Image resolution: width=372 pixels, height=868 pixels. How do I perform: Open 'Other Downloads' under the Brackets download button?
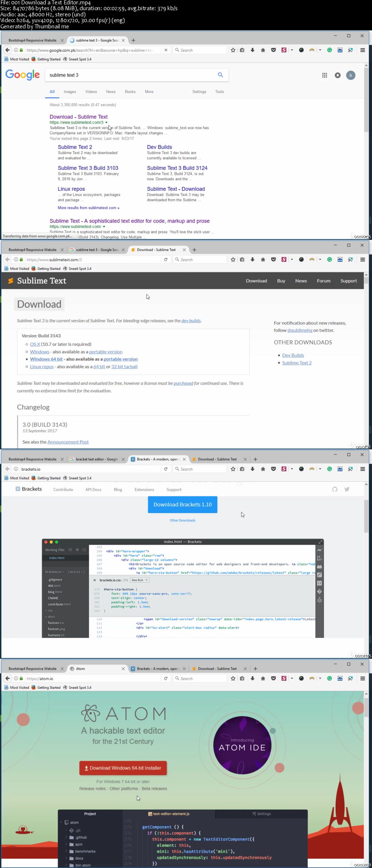[x=183, y=520]
